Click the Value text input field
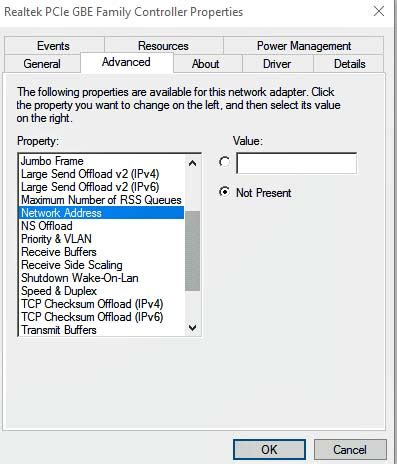Screen dimensions: 397x464 coord(296,163)
